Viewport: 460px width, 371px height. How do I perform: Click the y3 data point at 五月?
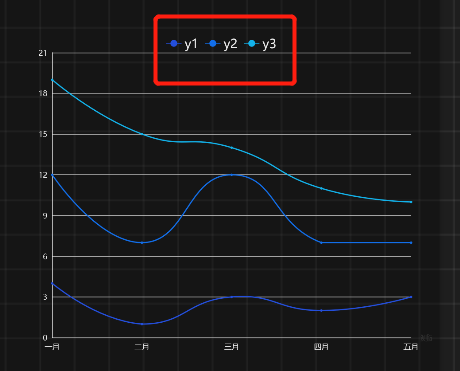coord(411,202)
